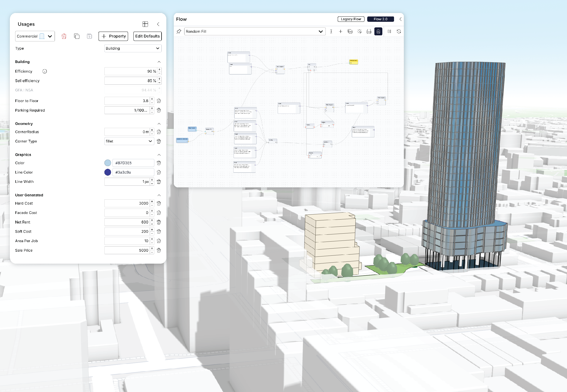
Task: Remove the Hard Cost property
Action: click(x=159, y=203)
